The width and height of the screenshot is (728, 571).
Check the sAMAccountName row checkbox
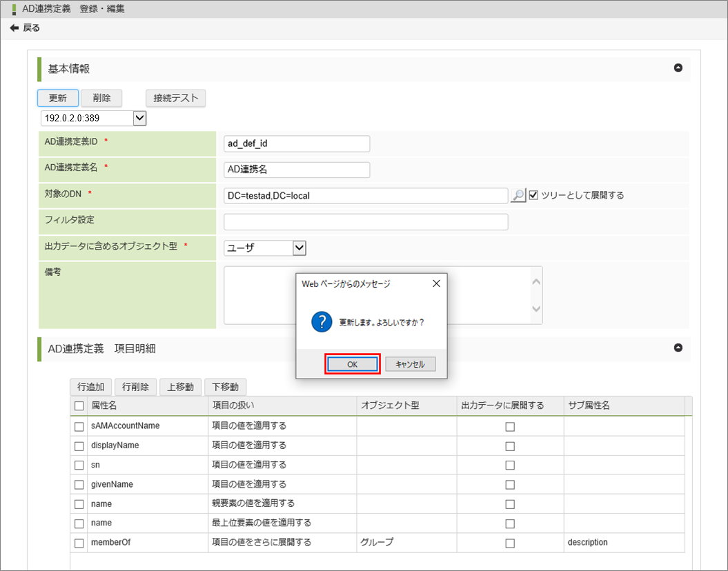[79, 426]
